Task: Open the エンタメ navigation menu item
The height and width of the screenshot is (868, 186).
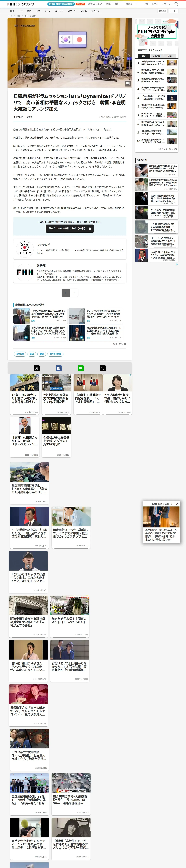Action: pos(59,11)
